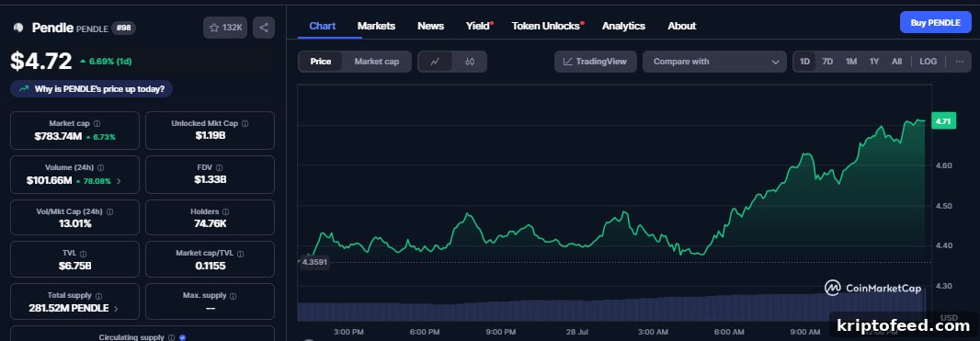Set chart range to 1D
Screen dimensions: 980x341
805,62
